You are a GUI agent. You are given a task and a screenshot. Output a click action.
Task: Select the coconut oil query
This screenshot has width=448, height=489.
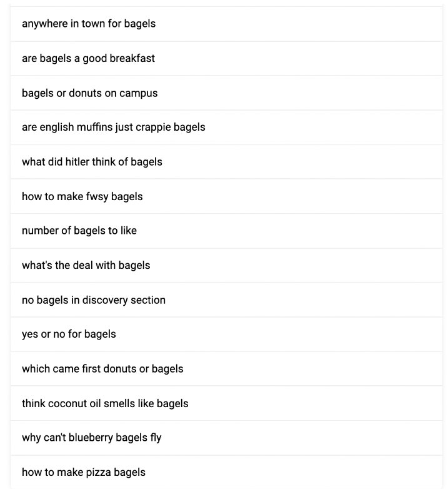pyautogui.click(x=105, y=403)
